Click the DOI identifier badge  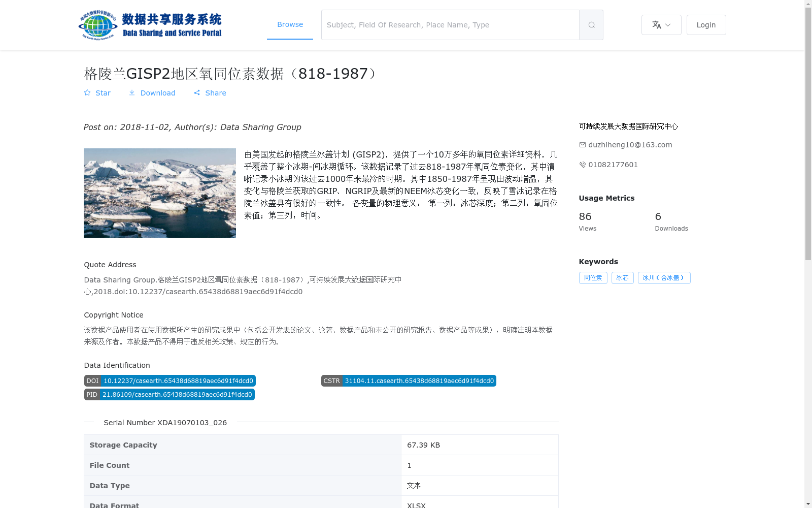170,381
